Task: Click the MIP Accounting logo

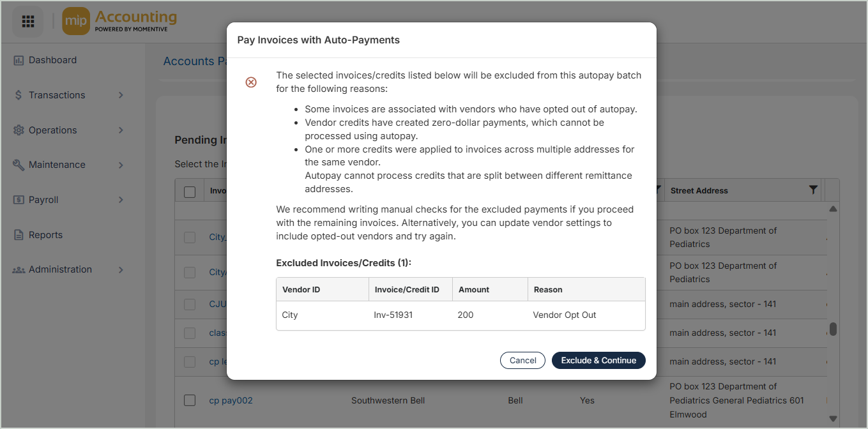Action: click(x=120, y=21)
